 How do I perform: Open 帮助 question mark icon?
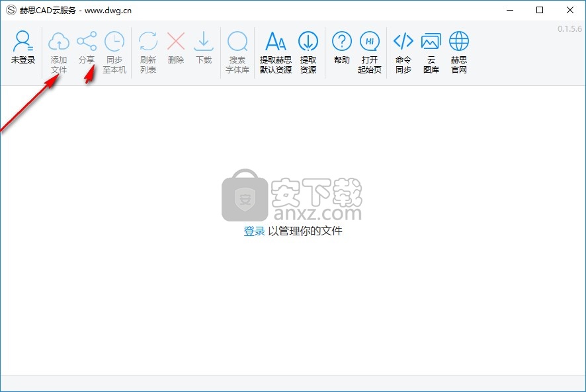coord(341,41)
